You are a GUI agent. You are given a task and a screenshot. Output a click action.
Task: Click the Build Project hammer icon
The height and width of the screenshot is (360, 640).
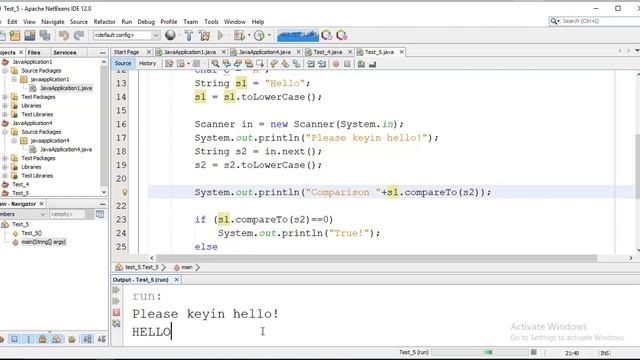pyautogui.click(x=189, y=36)
